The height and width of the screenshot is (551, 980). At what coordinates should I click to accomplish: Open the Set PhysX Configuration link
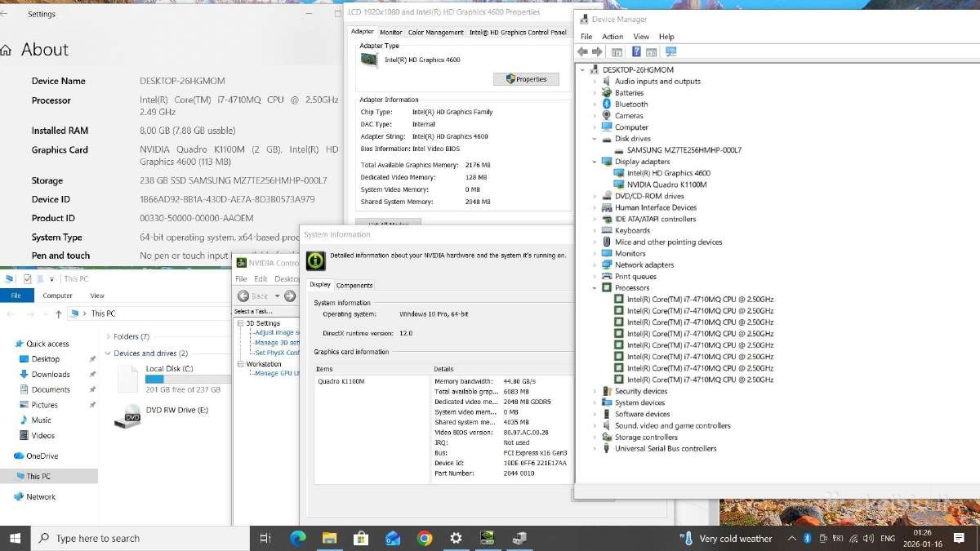click(x=277, y=353)
